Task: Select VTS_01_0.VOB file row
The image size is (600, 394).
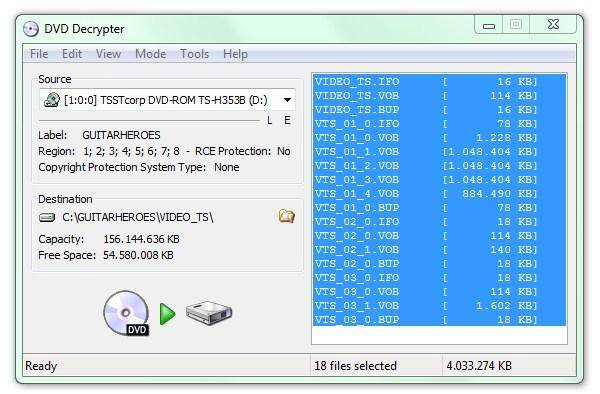Action: (x=439, y=138)
